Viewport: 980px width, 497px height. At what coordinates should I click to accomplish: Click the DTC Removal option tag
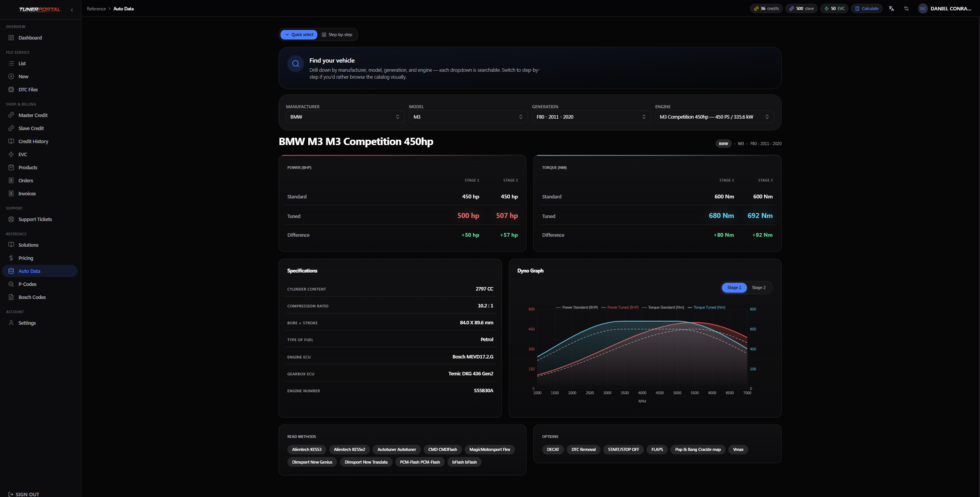(584, 449)
